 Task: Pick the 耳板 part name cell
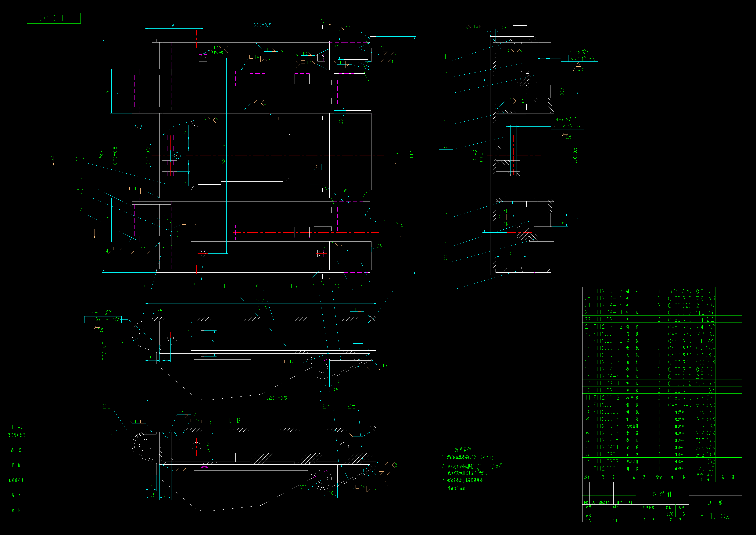tap(632, 341)
